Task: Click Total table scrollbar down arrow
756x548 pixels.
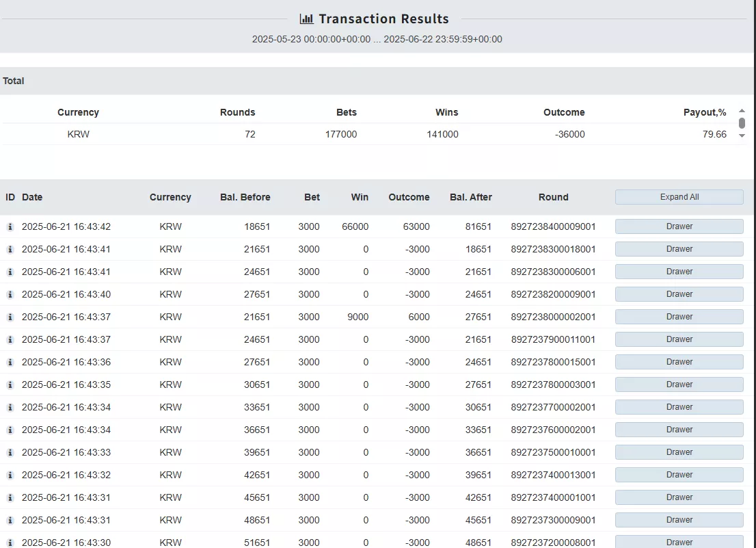Action: [x=742, y=136]
